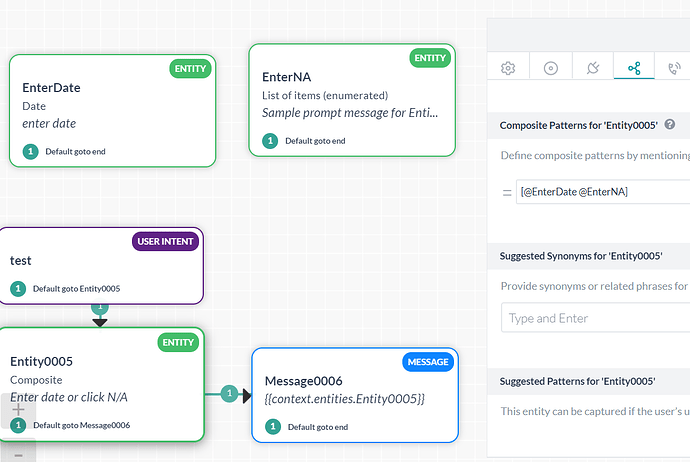690x462 pixels.
Task: Click the synonyms 'Type and Enter' field
Action: pyautogui.click(x=595, y=318)
